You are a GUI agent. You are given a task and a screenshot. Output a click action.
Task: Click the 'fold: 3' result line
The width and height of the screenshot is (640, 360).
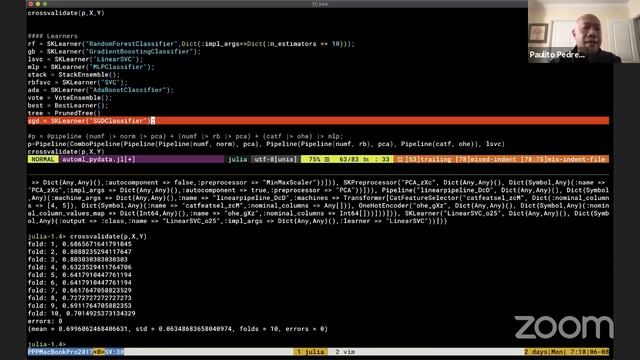pyautogui.click(x=78, y=260)
